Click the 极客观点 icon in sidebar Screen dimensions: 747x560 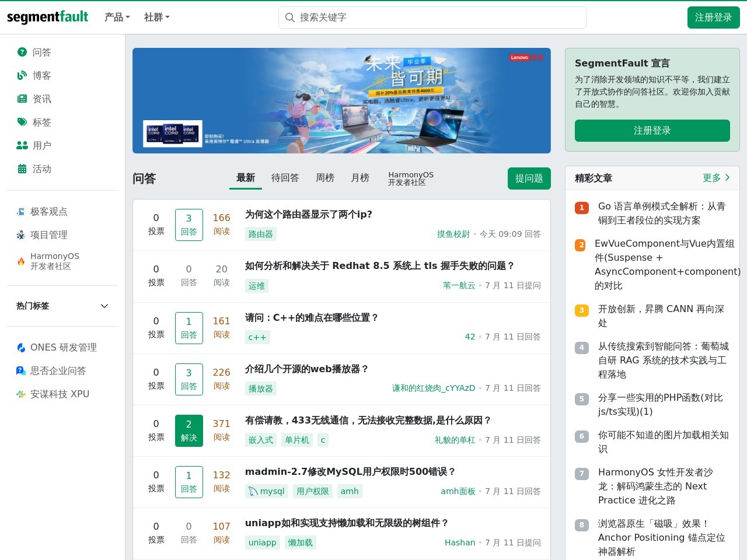[x=21, y=211]
